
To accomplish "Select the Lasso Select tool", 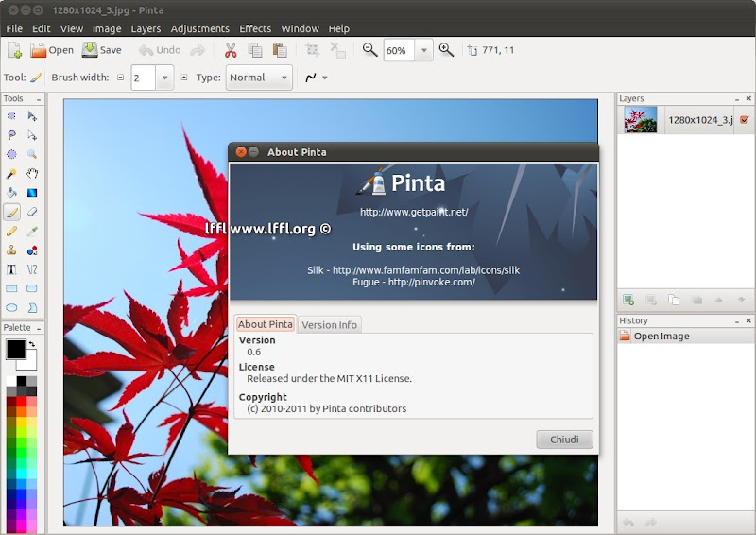I will tap(11, 135).
